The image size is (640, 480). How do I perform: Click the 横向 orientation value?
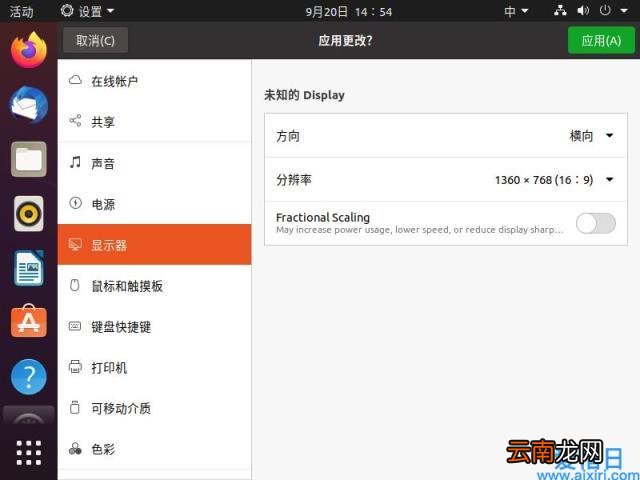[x=581, y=136]
